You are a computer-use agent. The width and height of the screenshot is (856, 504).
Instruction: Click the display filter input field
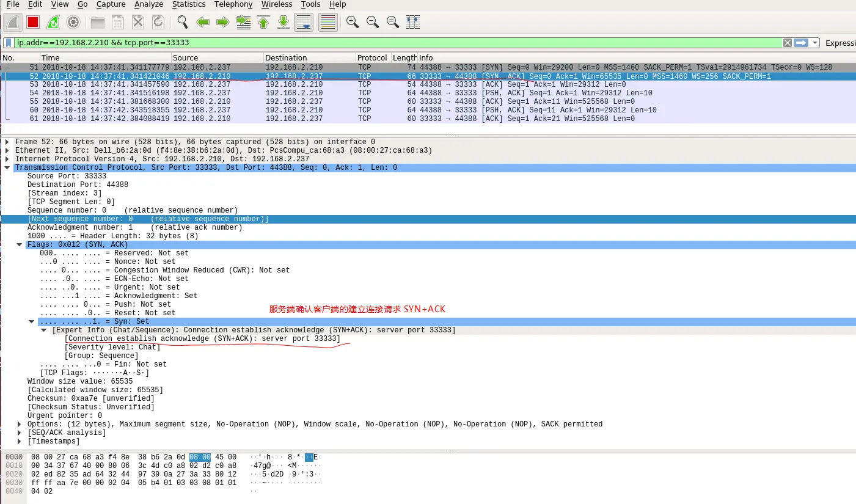point(397,43)
